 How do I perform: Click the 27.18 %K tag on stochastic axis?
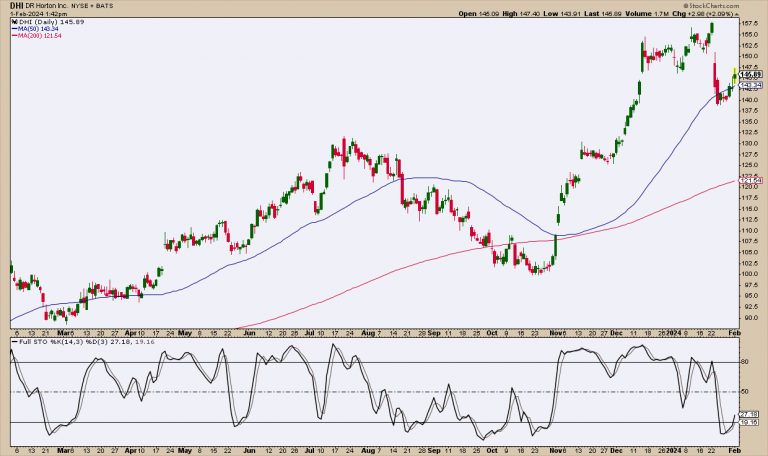pos(749,414)
